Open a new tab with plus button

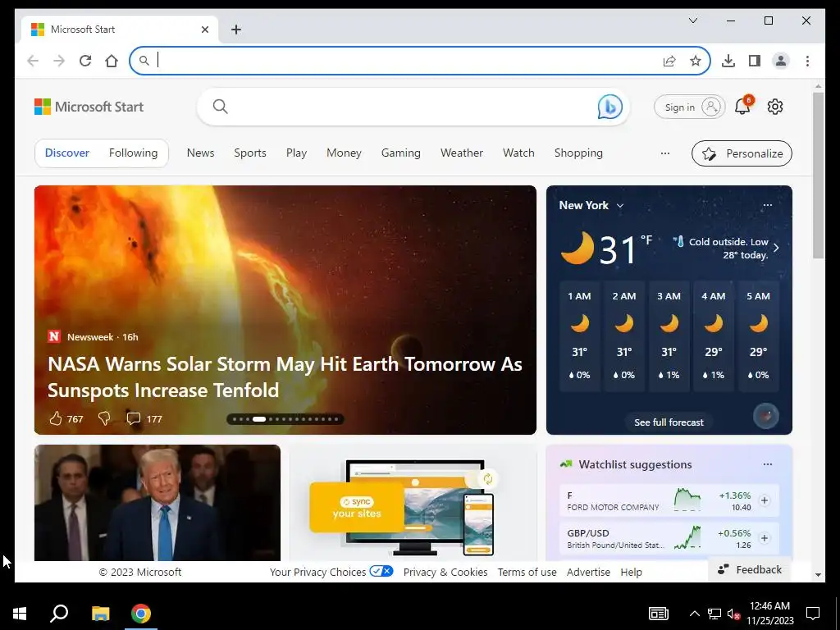click(x=236, y=30)
